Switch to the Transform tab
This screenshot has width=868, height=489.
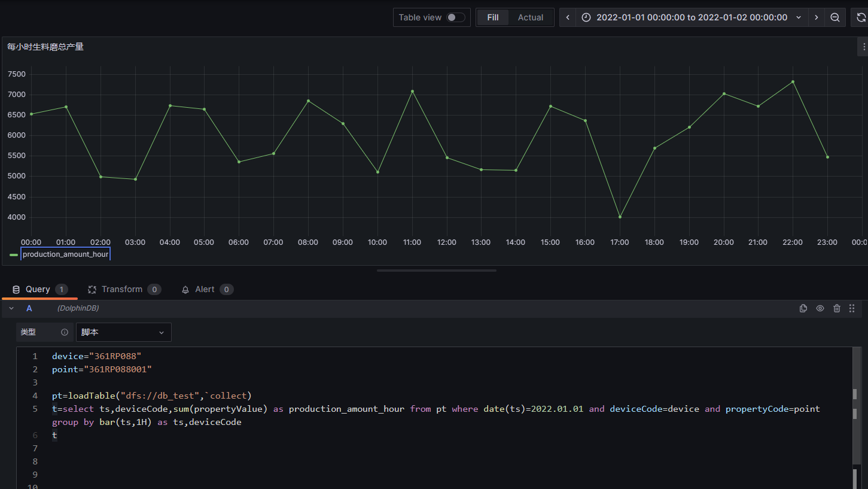coord(121,289)
